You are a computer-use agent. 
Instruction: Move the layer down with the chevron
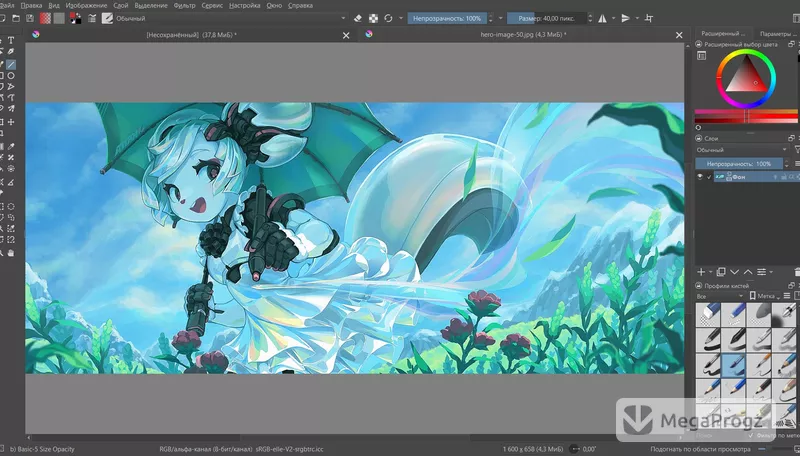(734, 272)
